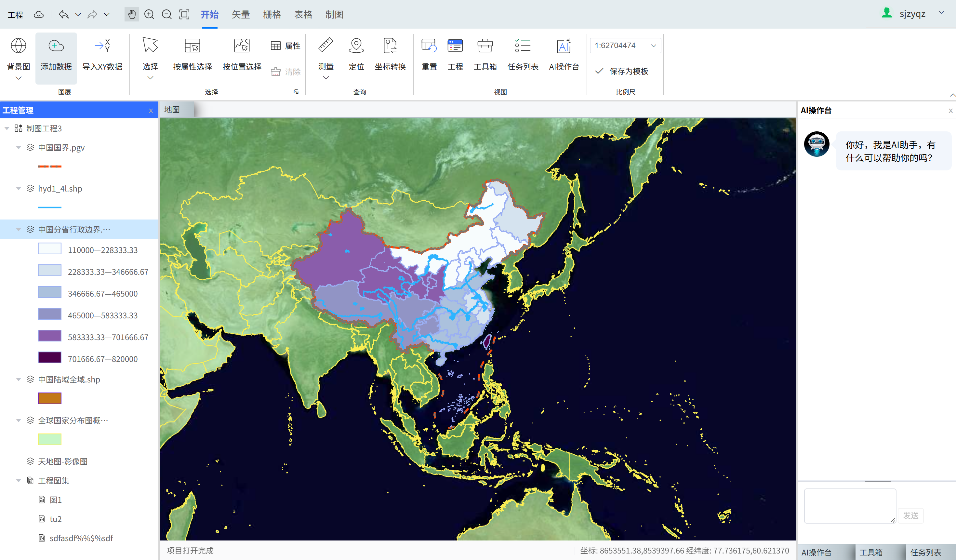This screenshot has width=956, height=560.
Task: Switch to the 矢量 ribbon tab
Action: tap(241, 14)
